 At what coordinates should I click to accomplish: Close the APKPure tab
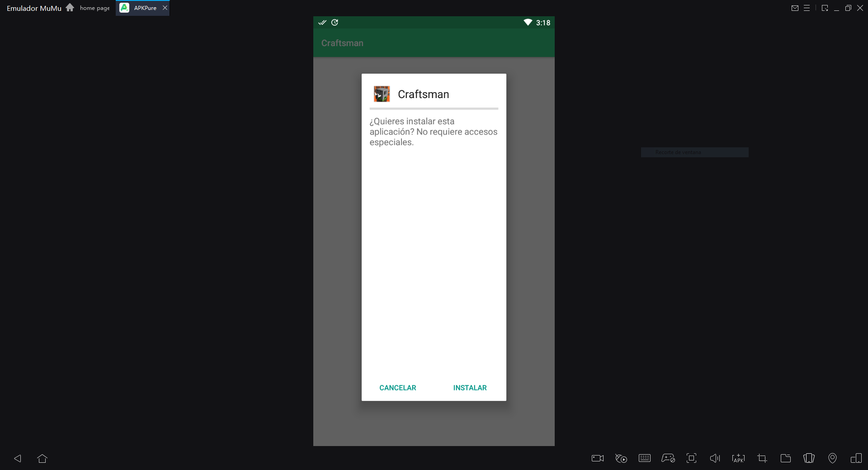pos(165,8)
